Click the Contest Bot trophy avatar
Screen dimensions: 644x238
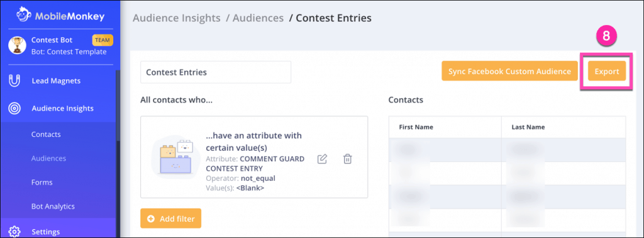(17, 46)
